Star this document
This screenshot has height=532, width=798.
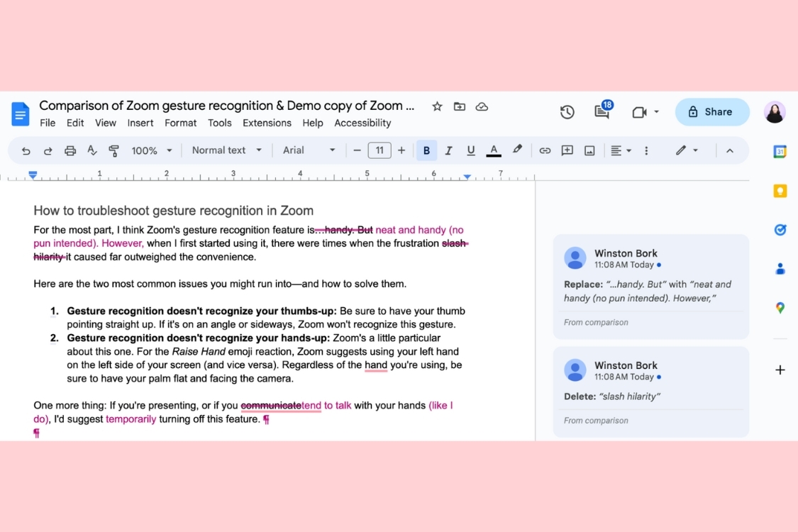(x=437, y=106)
